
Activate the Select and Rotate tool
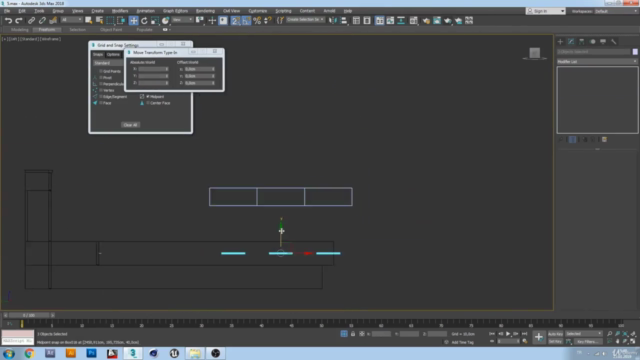pos(144,20)
